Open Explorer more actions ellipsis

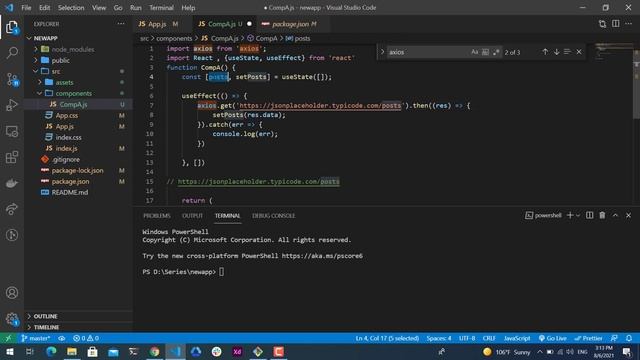coord(121,24)
